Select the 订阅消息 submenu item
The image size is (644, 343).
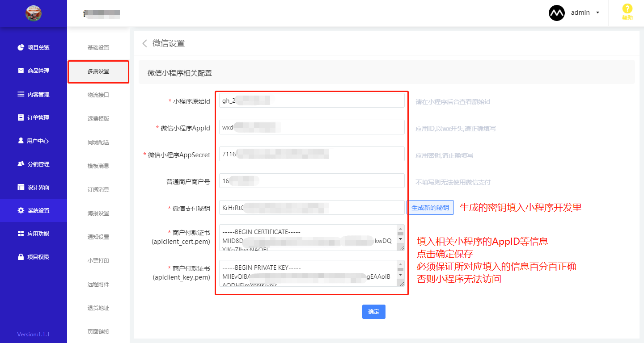pos(98,189)
